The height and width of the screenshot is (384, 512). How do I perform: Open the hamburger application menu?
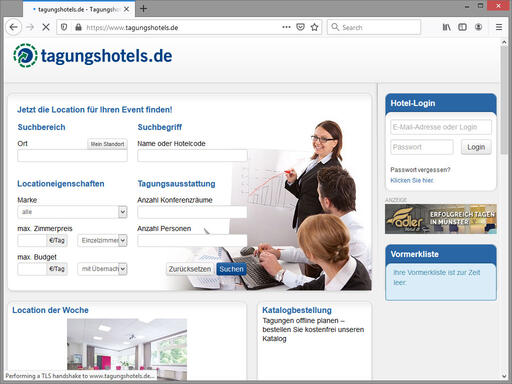(x=499, y=27)
